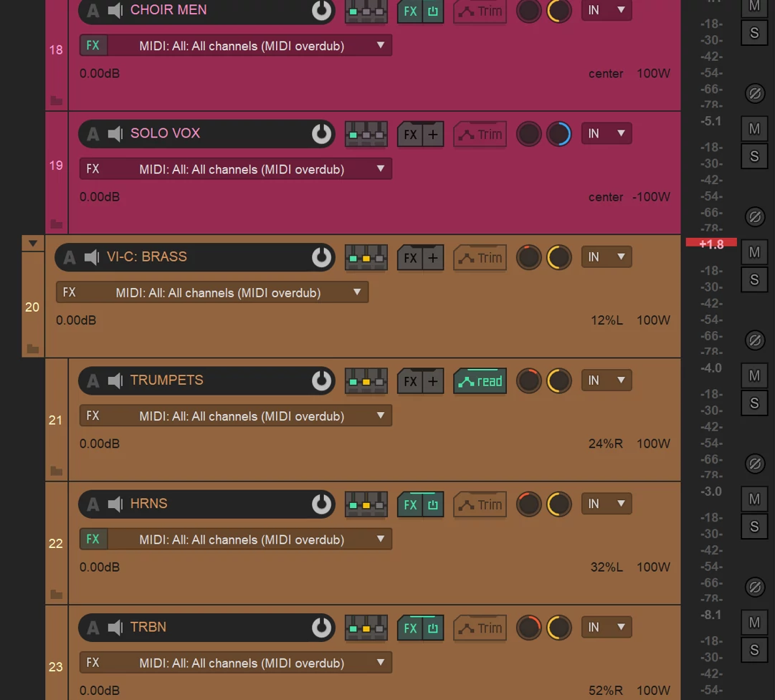Open TRBN MIDI input dropdown
Viewport: 775px width, 700px height.
tap(249, 663)
